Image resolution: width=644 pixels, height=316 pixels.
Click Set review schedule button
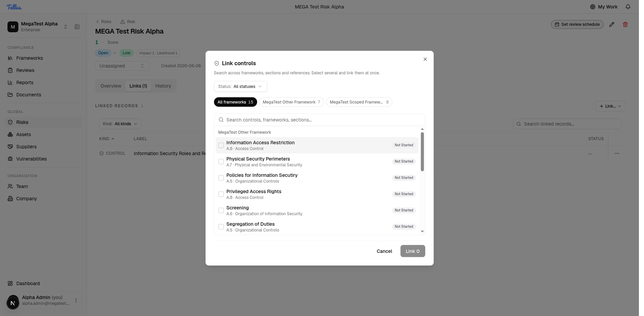point(577,24)
